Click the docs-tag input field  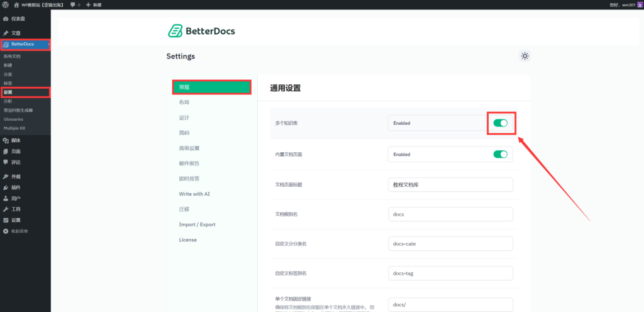point(450,273)
